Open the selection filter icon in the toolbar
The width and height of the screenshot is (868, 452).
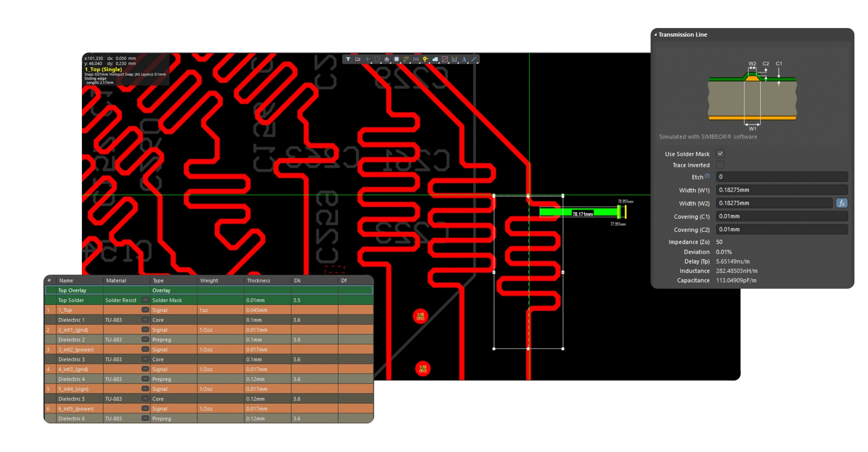point(348,59)
